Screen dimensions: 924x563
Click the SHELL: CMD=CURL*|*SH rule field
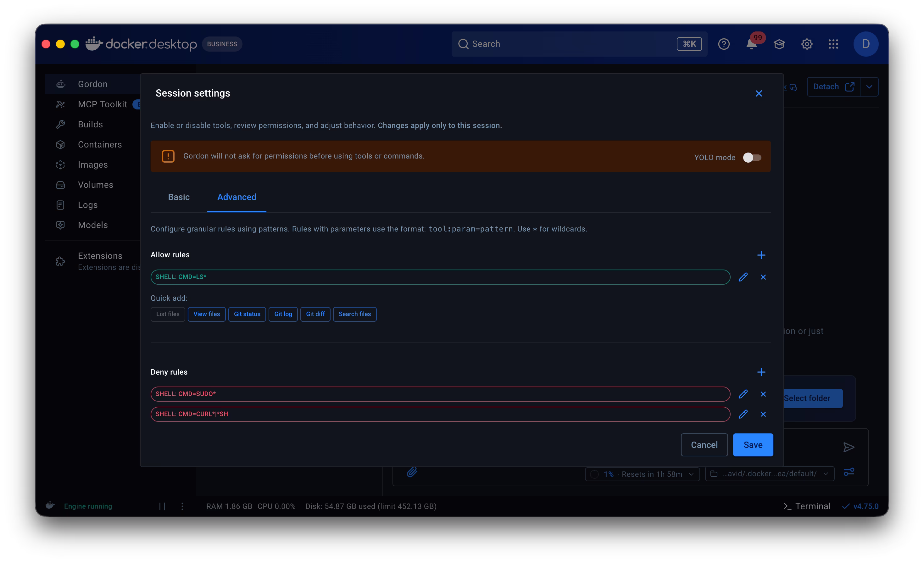440,414
